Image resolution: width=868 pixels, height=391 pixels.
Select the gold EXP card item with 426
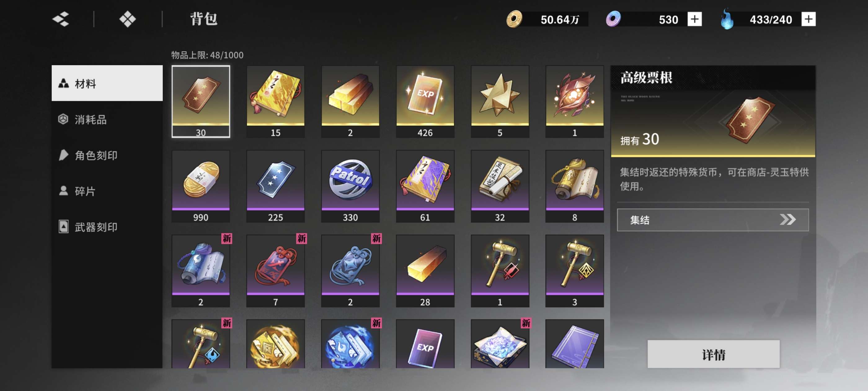(x=425, y=101)
